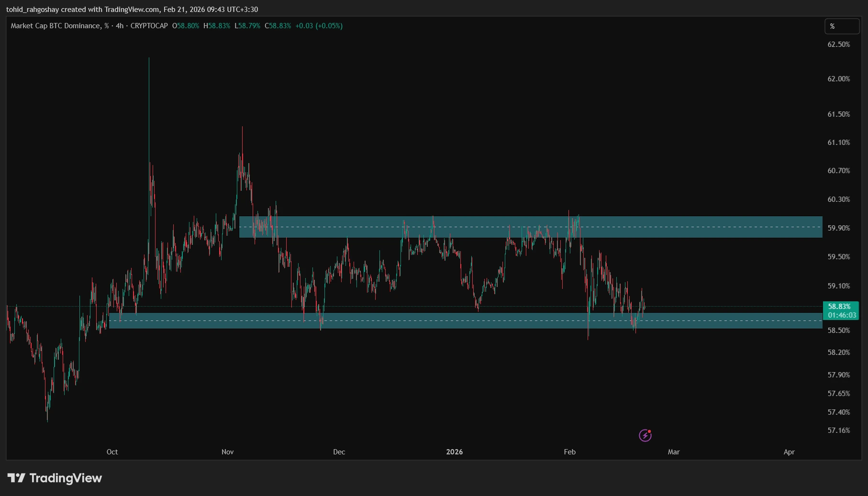Click the green 58.83% current price label
The height and width of the screenshot is (496, 868).
tap(839, 307)
